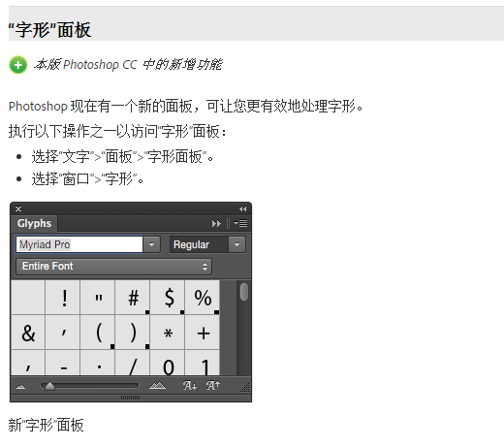Open the Glyphs panel flyout menu
The image size is (504, 447).
click(240, 223)
